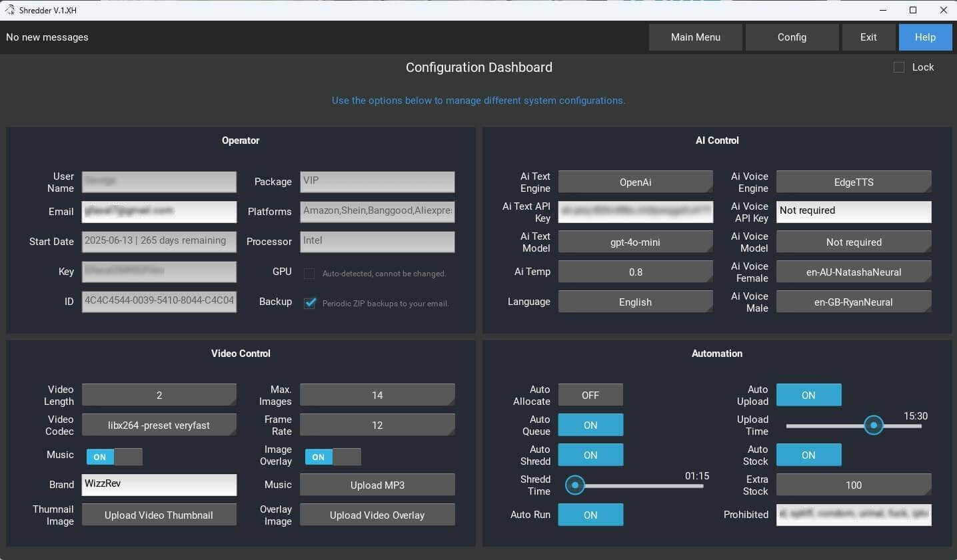Click the Brand field containing WizzRev

point(159,484)
